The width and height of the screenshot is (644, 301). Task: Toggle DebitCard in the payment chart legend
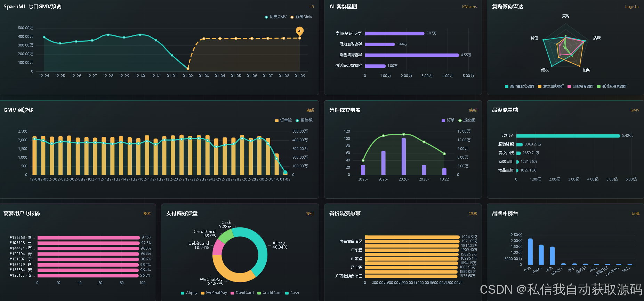click(x=242, y=293)
